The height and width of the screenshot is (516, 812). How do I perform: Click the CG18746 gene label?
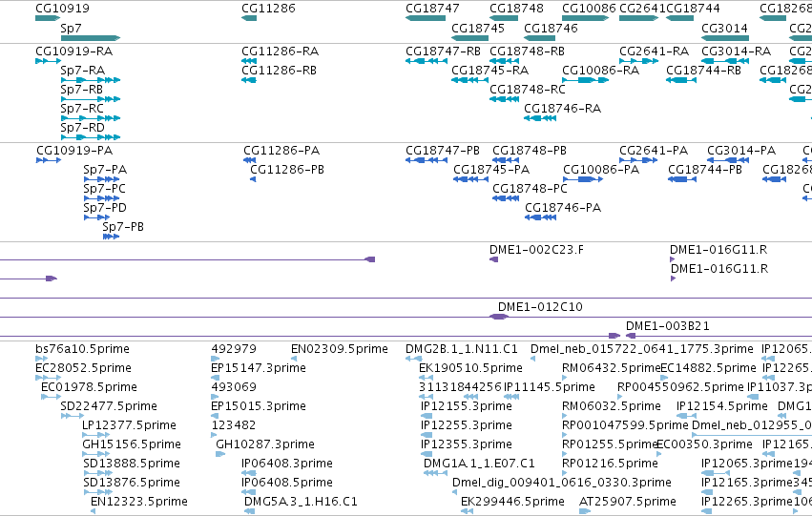click(551, 28)
